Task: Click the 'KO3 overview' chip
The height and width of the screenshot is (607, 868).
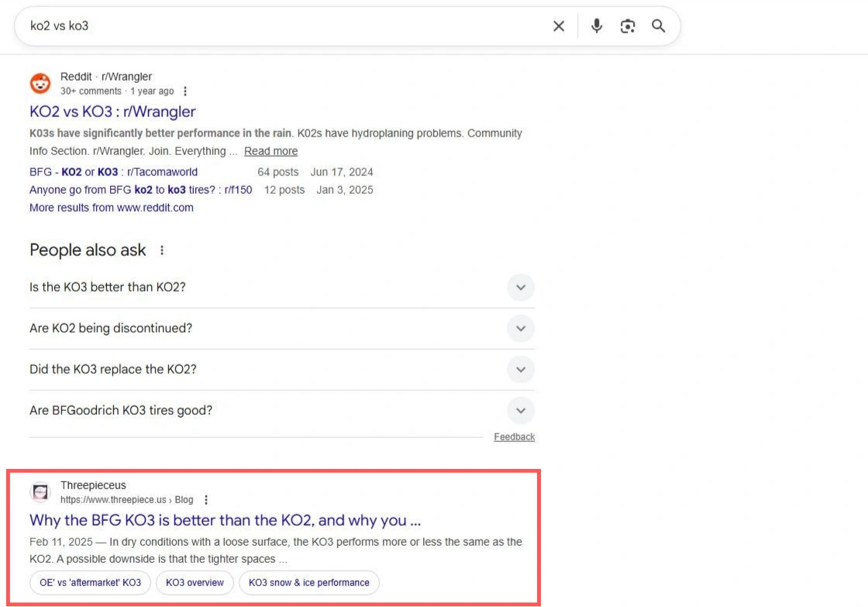Action: click(195, 583)
